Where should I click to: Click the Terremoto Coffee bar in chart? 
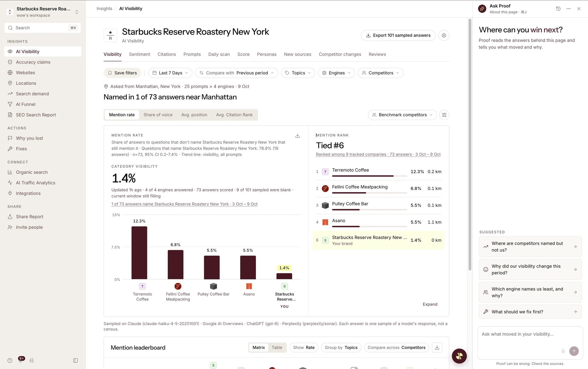139,253
